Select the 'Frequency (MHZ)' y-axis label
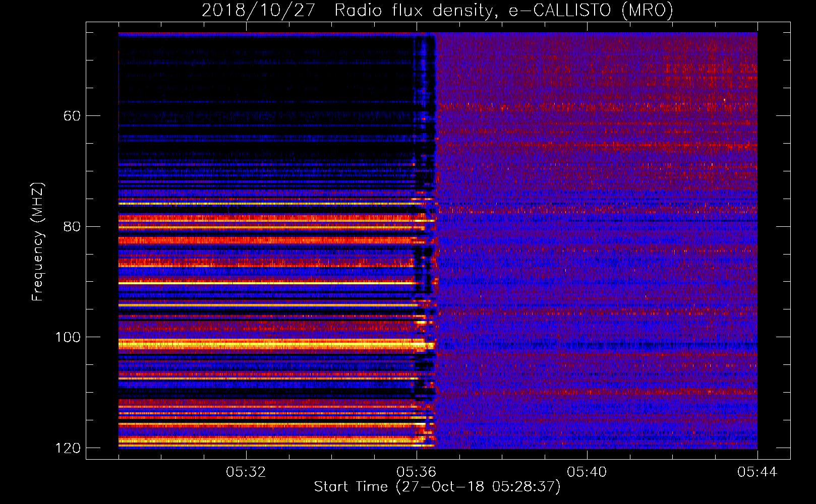Screen dimensions: 816x504 coord(38,241)
